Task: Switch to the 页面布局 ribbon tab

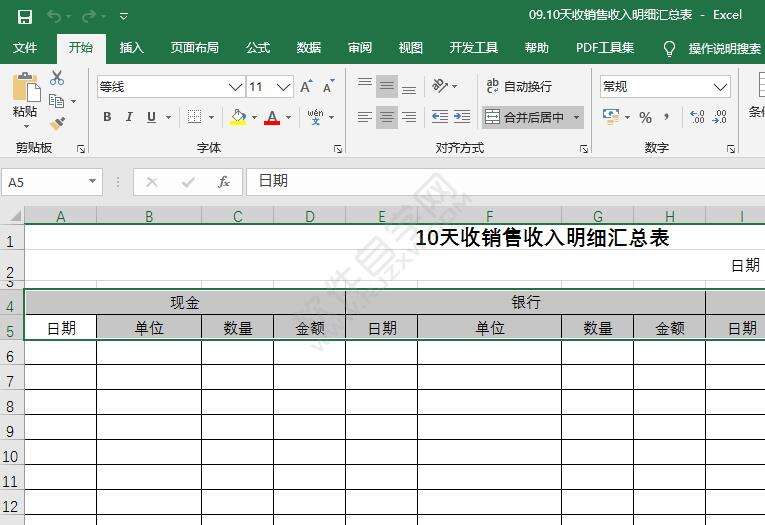Action: [195, 48]
